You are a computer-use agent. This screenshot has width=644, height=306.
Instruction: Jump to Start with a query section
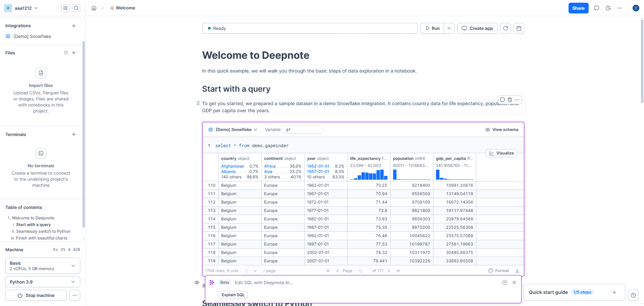34,225
